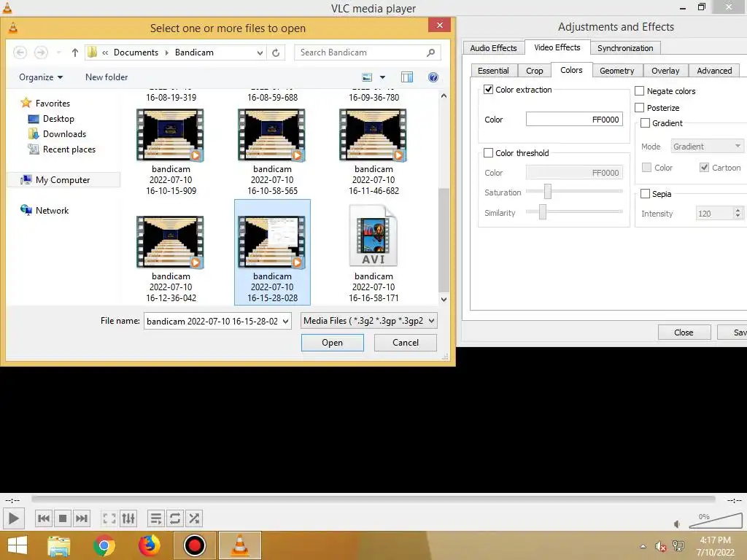Open File name history dropdown

(285, 322)
